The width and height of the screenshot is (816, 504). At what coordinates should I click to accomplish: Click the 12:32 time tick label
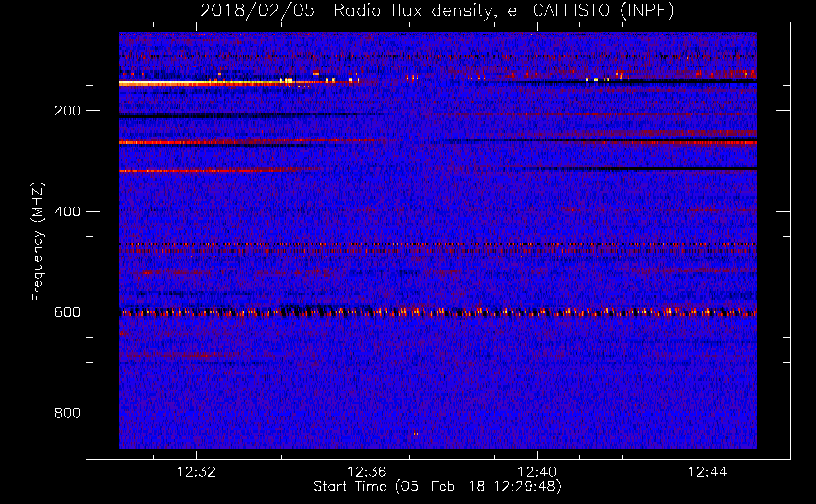coord(196,472)
